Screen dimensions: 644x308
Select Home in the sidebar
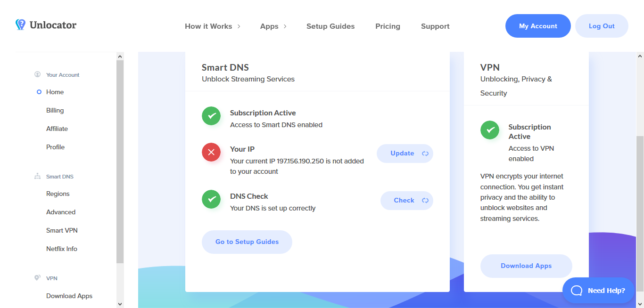[x=55, y=92]
